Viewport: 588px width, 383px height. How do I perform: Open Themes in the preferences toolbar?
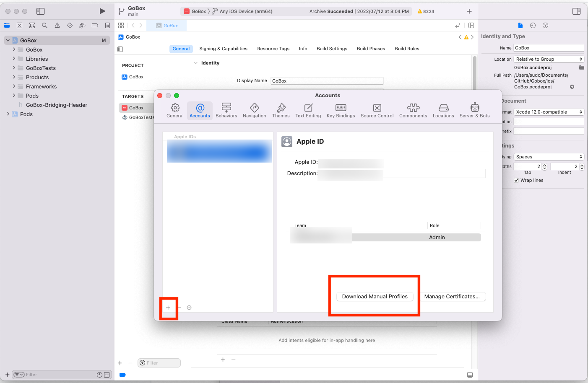click(x=281, y=111)
